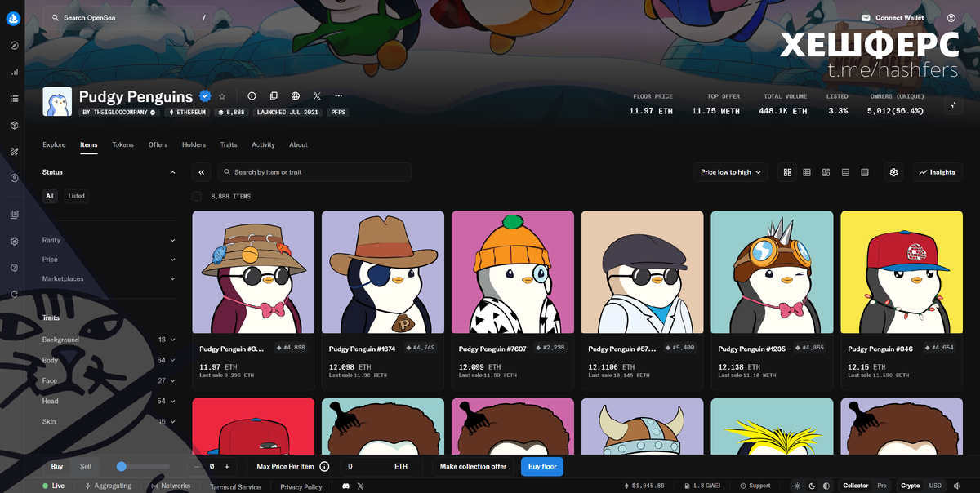Select the large grid view icon
The image size is (980, 493).
click(x=788, y=172)
